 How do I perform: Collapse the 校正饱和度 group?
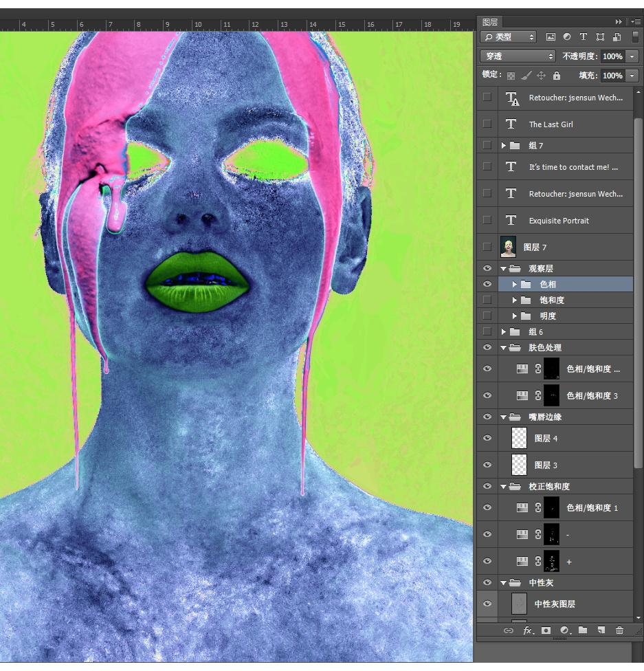[x=504, y=487]
